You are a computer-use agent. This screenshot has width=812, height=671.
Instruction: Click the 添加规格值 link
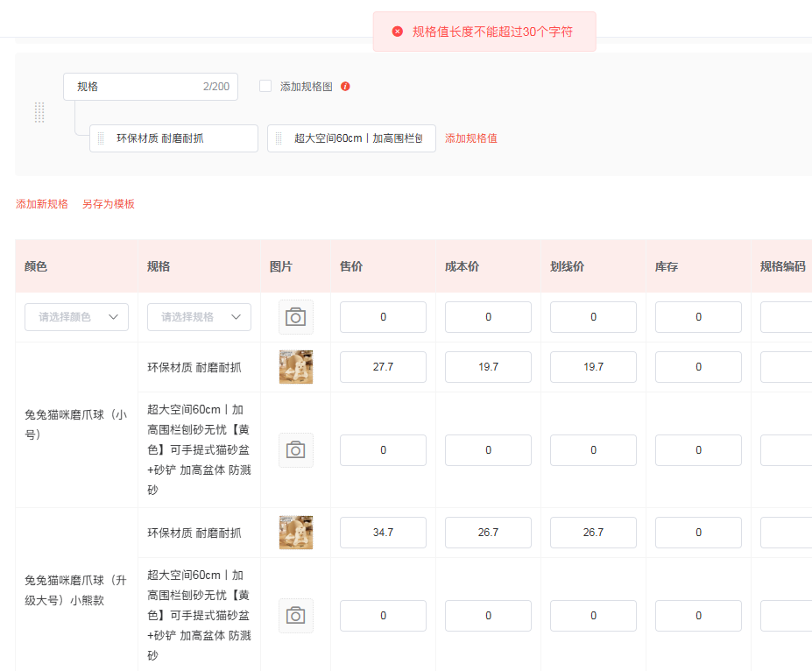coord(471,138)
